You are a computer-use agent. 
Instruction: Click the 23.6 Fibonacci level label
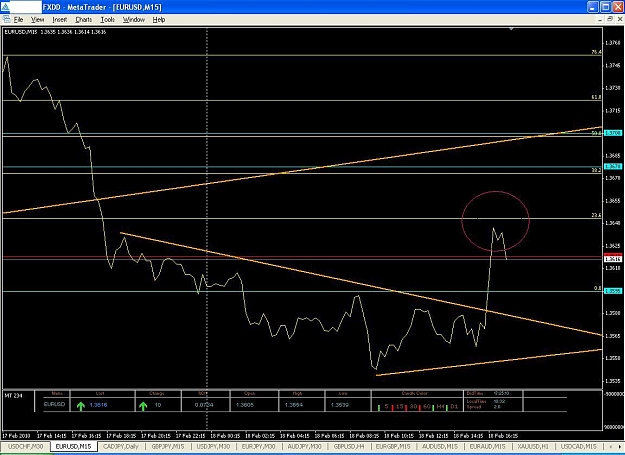[596, 215]
